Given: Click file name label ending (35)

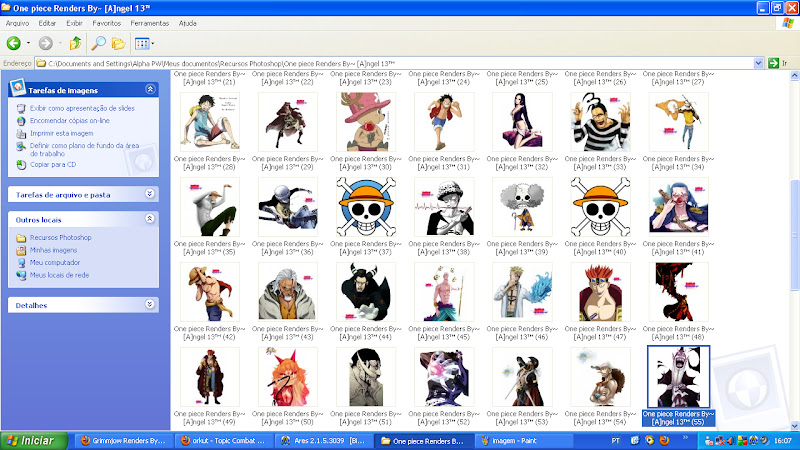Looking at the screenshot, I should coord(210,248).
